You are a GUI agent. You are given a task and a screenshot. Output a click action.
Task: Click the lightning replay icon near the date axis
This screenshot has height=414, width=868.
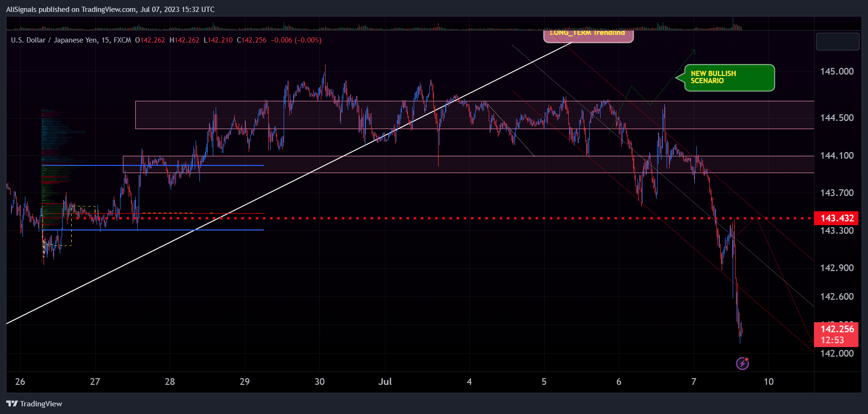point(742,364)
